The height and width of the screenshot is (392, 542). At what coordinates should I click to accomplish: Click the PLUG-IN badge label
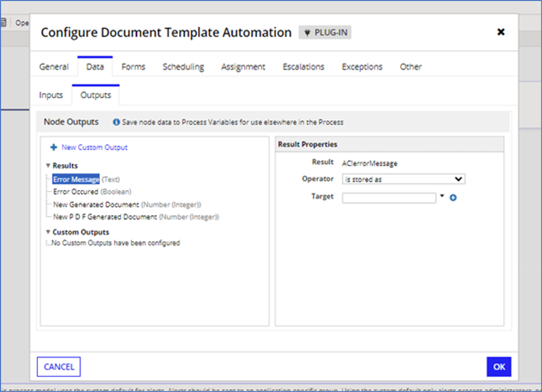(331, 32)
